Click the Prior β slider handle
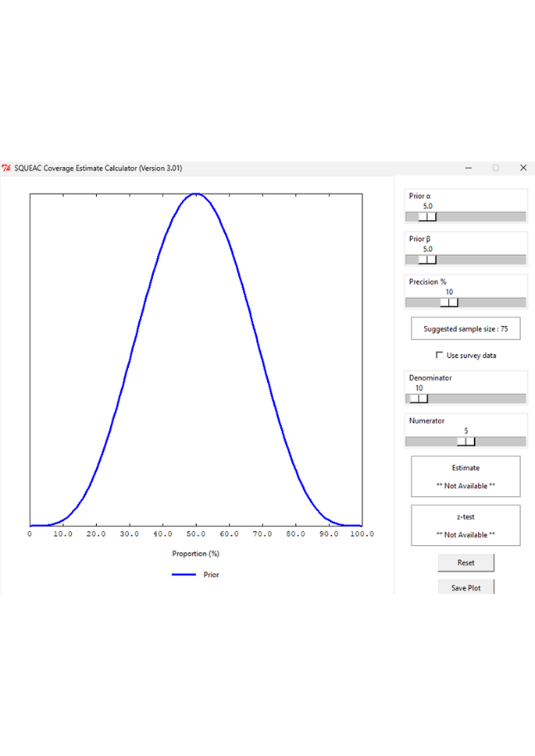 tap(428, 260)
